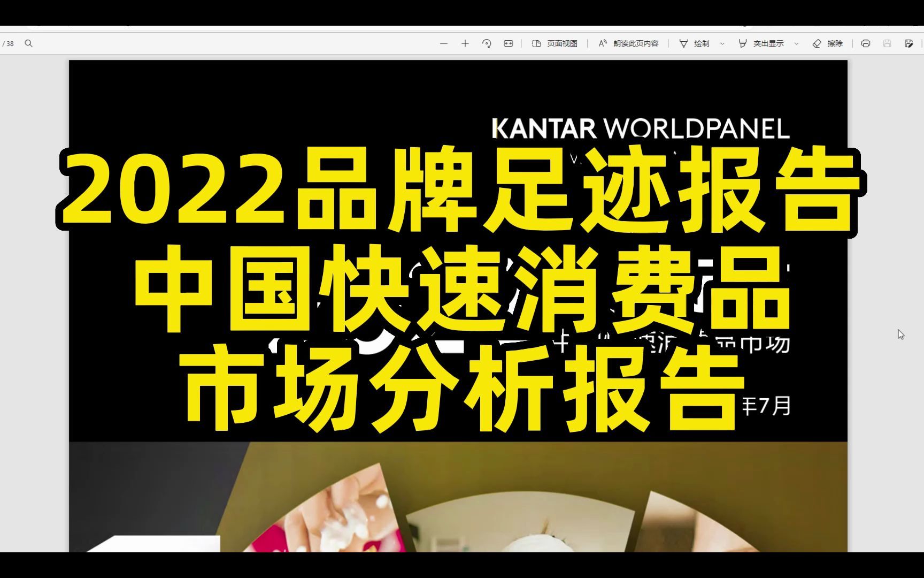Click the KANTAR WORLDPANEL logo text
This screenshot has width=924, height=578.
tap(641, 129)
